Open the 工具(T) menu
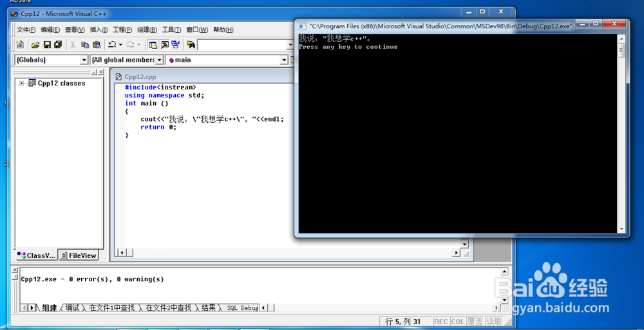 click(171, 30)
